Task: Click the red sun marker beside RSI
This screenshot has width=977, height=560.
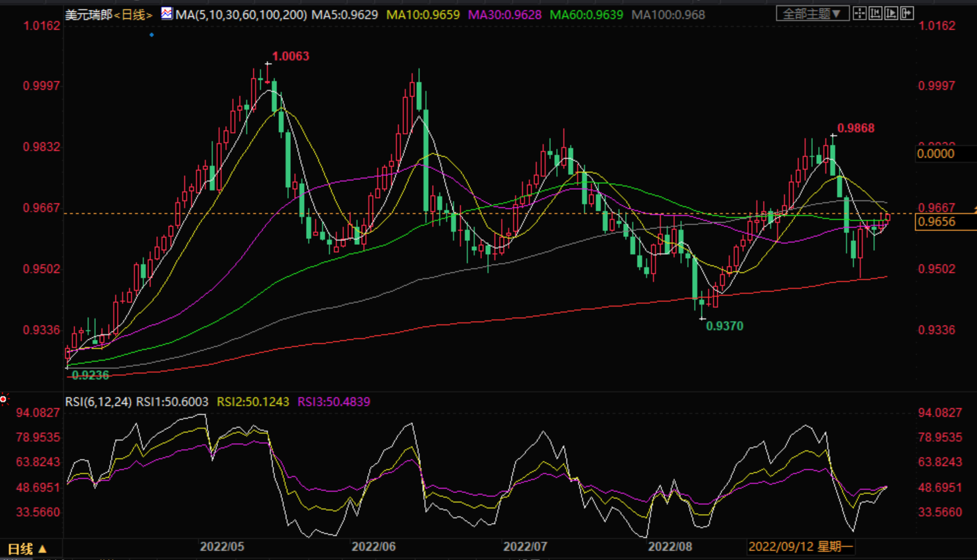Action: (4, 399)
